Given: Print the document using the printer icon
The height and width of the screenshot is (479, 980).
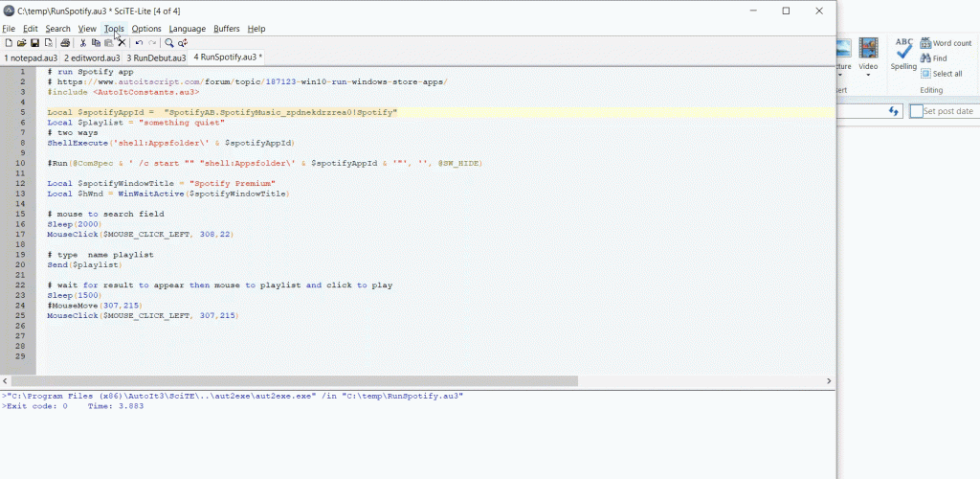Looking at the screenshot, I should point(65,43).
